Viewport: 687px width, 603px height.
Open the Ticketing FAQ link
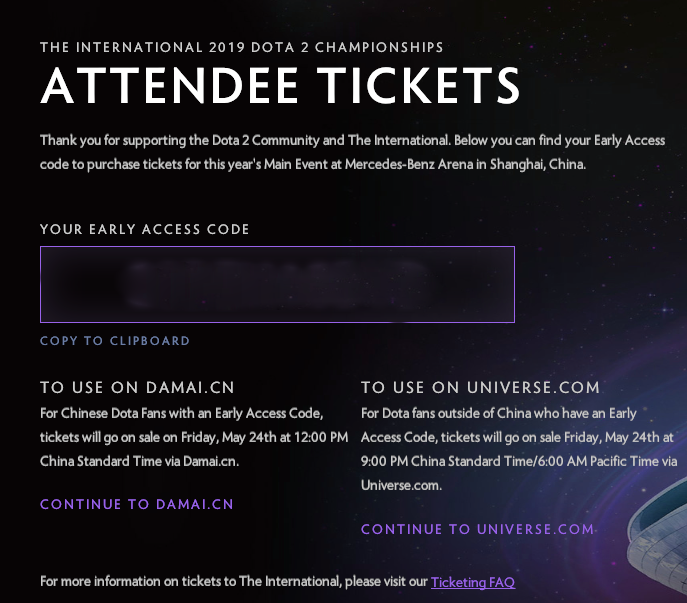[473, 582]
